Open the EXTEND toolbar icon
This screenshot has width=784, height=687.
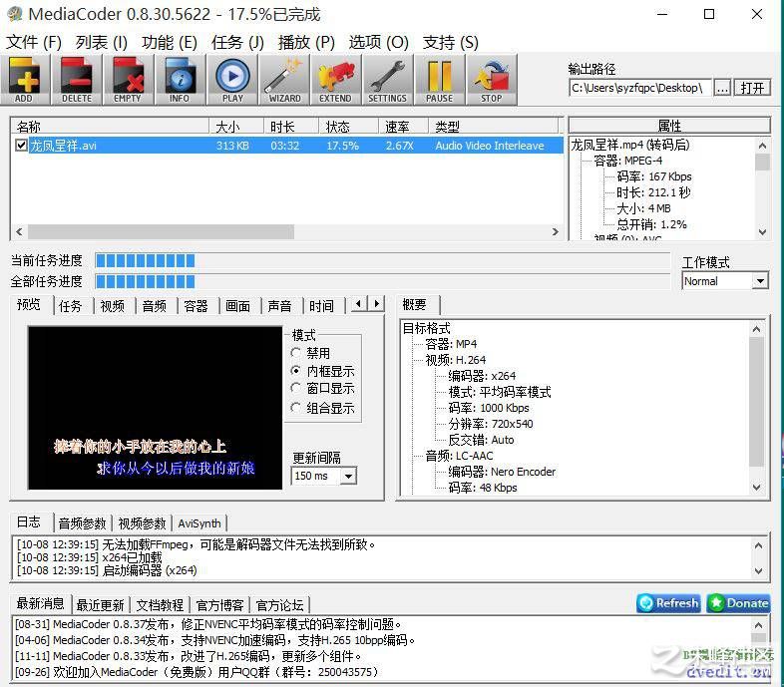336,80
